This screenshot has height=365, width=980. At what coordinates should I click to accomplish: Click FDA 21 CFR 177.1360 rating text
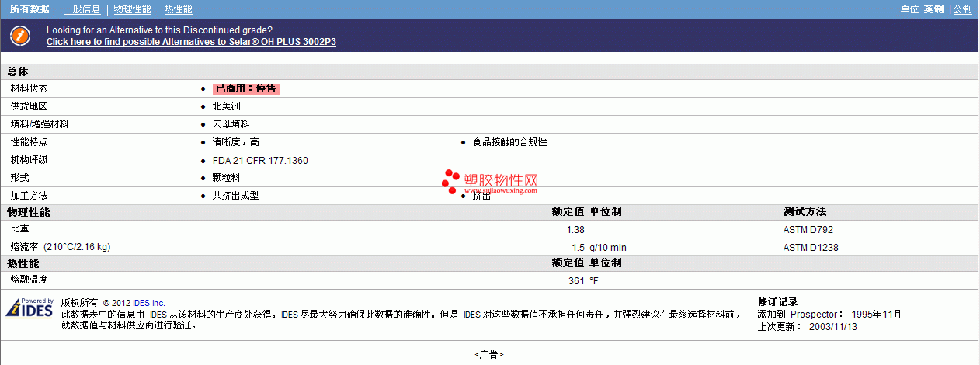tap(260, 160)
